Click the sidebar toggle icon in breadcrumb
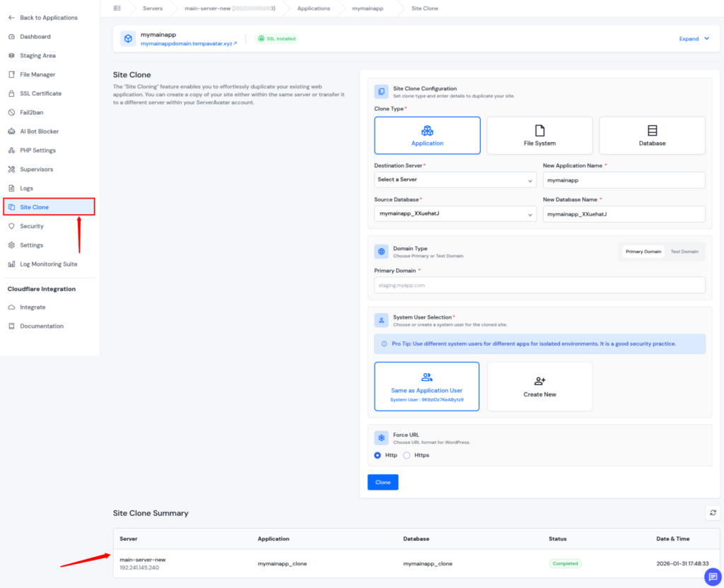The image size is (724, 588). 117,8
